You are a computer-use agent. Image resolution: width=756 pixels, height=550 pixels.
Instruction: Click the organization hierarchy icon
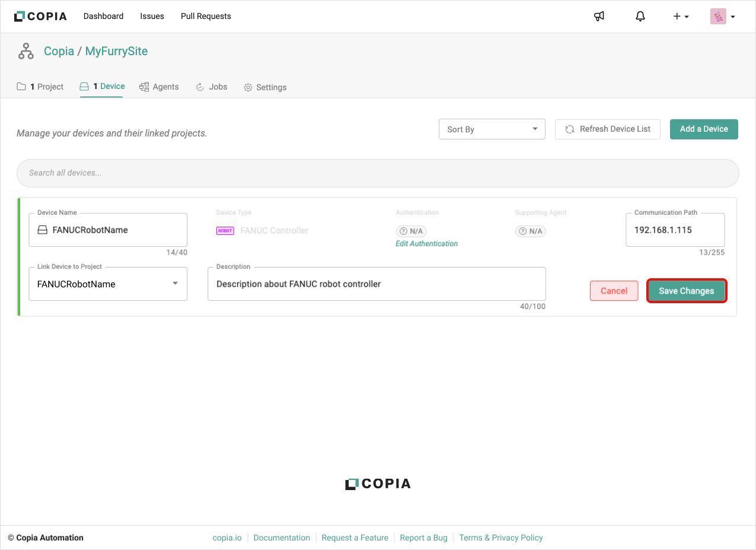25,52
